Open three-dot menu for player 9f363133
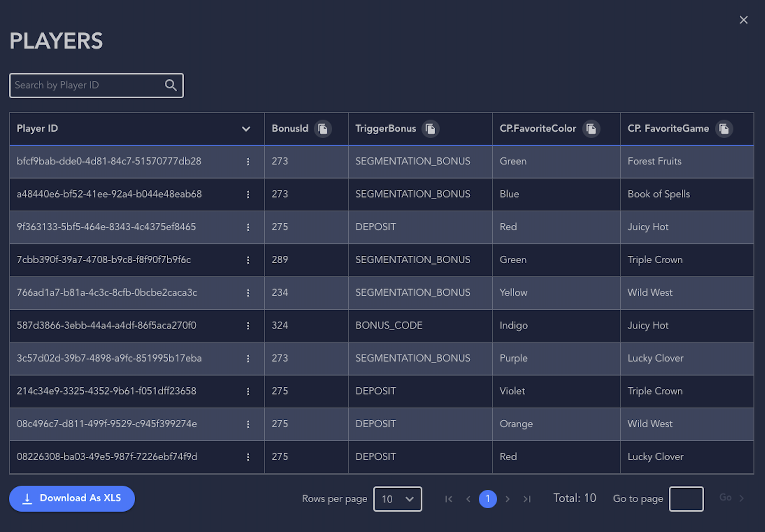This screenshot has width=765, height=532. [x=248, y=227]
